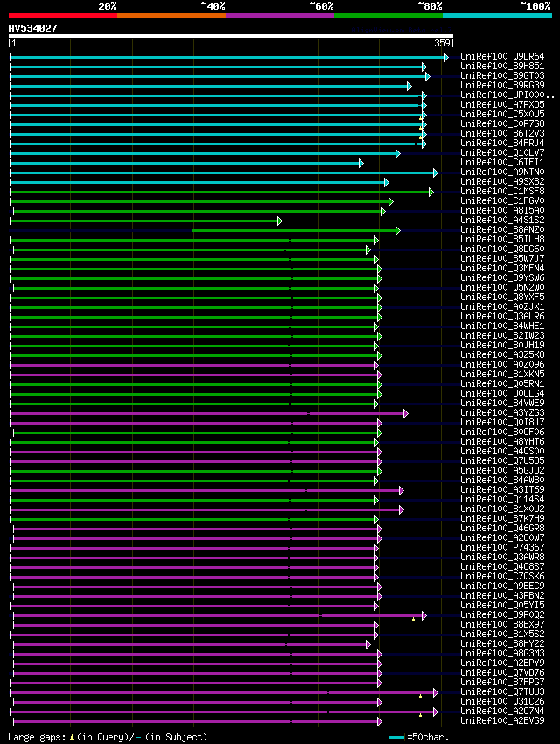This screenshot has height=744, width=560.
Task: Open the UniRef100_C6TEI1 label
Action: click(x=502, y=162)
